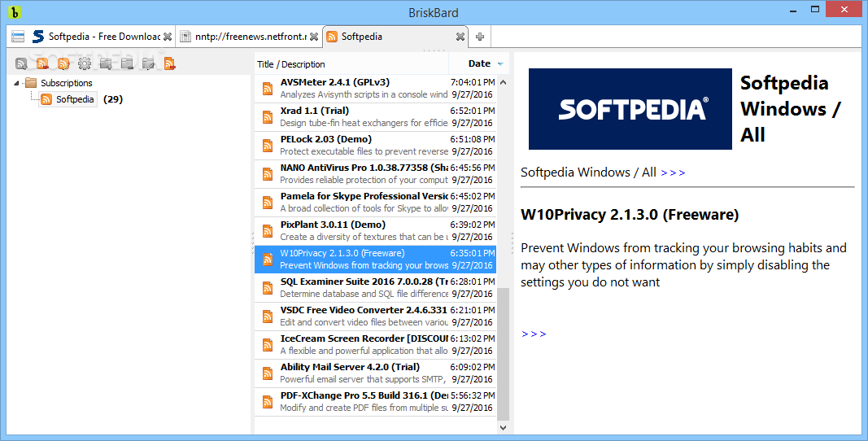Click the Add folder icon

[x=106, y=63]
